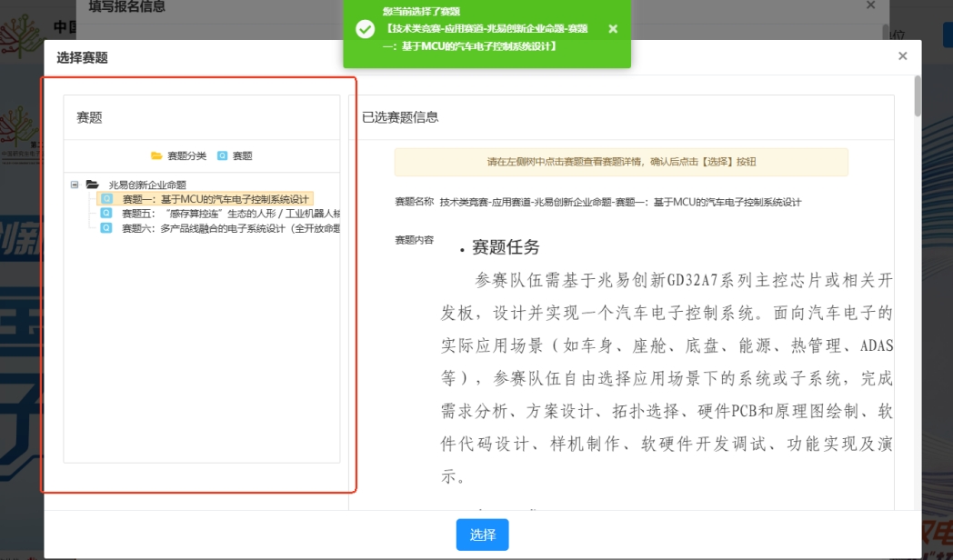This screenshot has height=560, width=953.
Task: Click the yellow 赛题分类 folder legend icon
Action: [156, 156]
